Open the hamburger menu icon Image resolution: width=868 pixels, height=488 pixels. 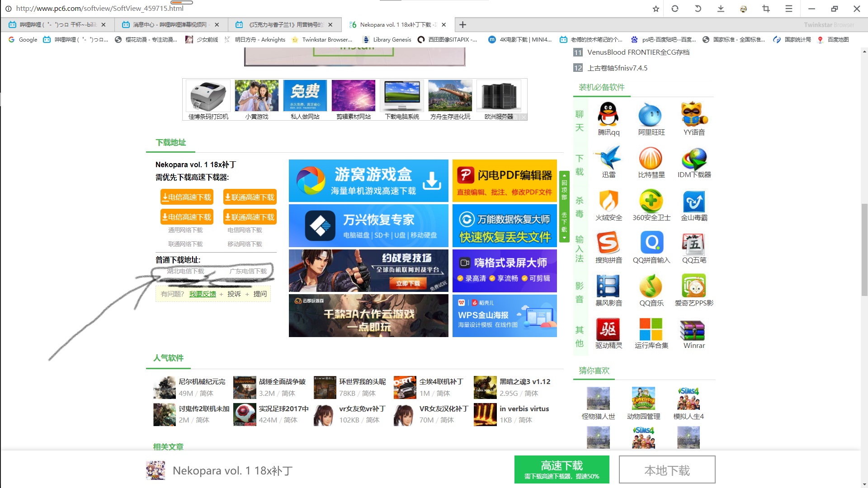click(x=789, y=9)
